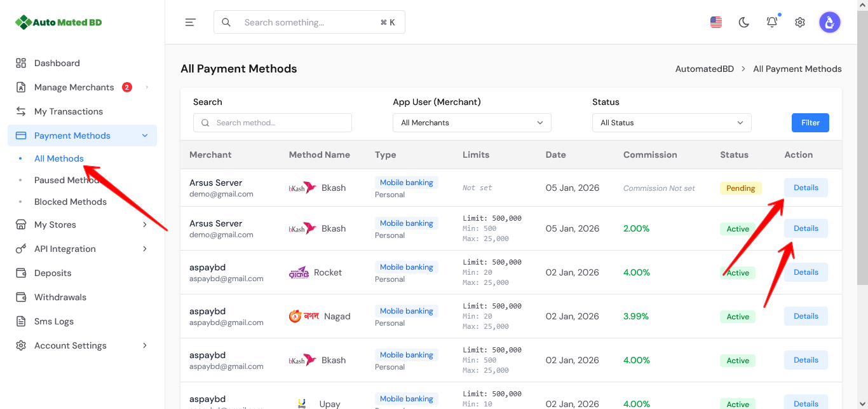Click inside the Search method input field
Screen dimensions: 868x409
[272, 122]
